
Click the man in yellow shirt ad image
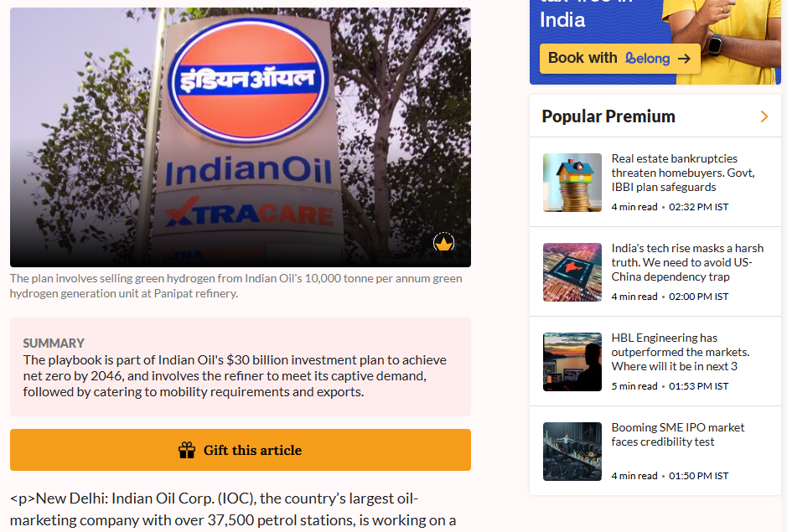[721, 42]
